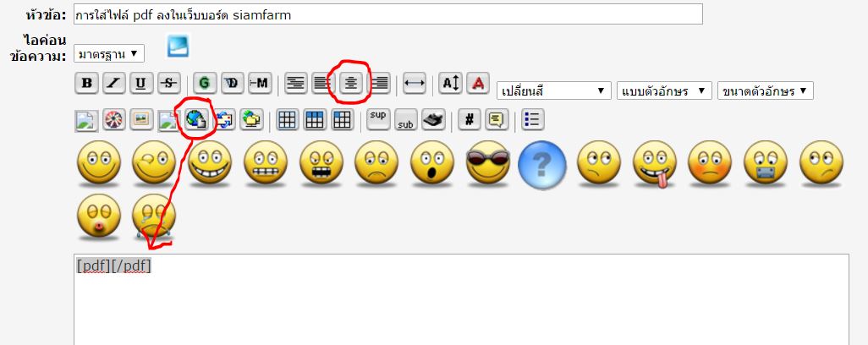Insert a bulleted list
This screenshot has height=345, width=868.
coord(532,119)
